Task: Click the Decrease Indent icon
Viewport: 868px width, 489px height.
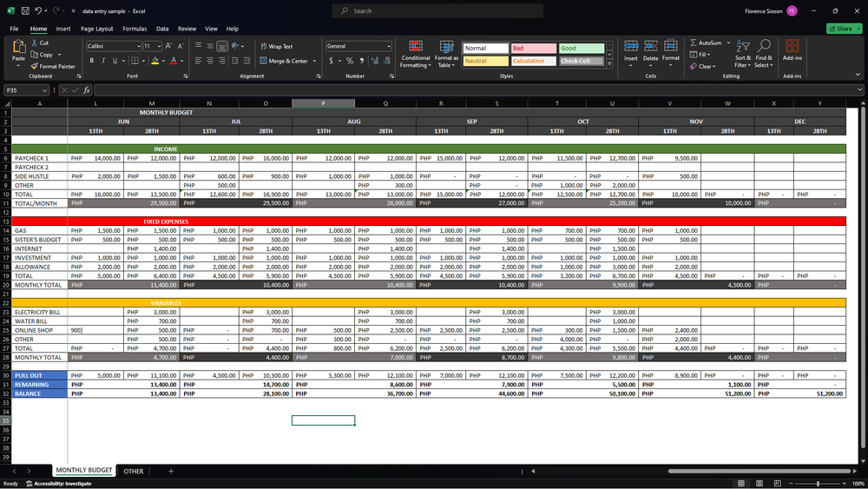Action: click(234, 60)
